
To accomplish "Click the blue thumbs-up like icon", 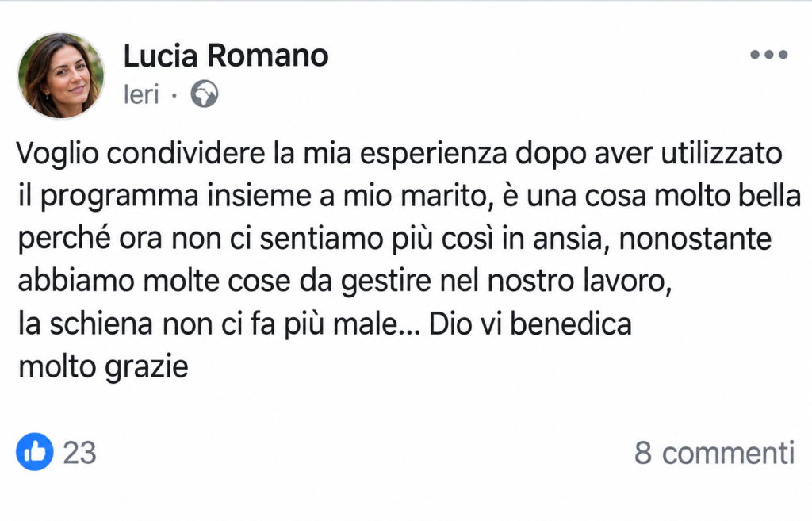I will coord(35,451).
